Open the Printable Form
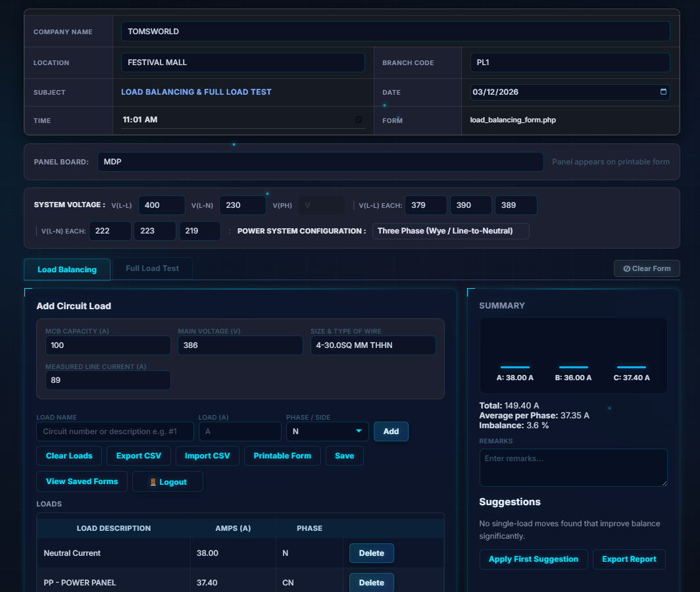 (x=282, y=456)
